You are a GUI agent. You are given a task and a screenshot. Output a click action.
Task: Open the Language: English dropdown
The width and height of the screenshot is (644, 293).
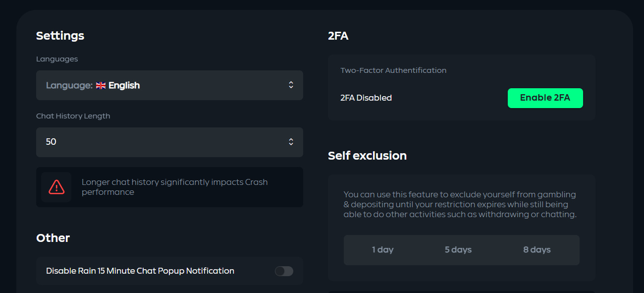point(168,85)
